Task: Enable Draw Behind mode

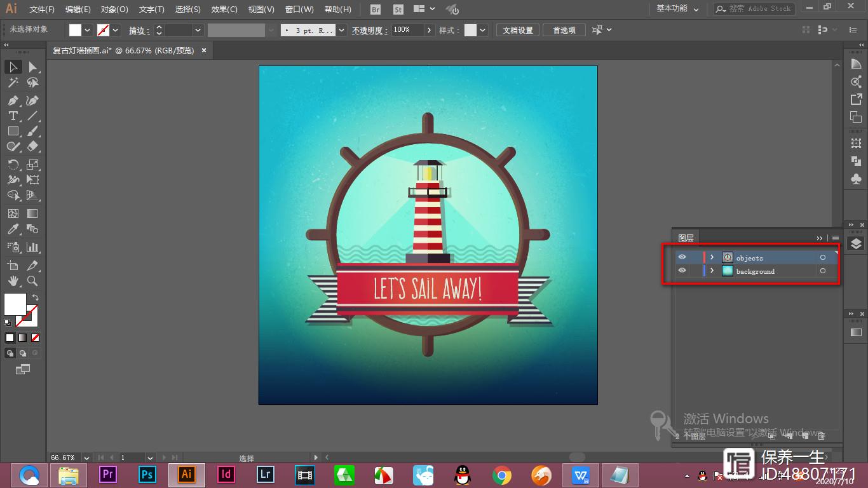Action: coord(23,353)
